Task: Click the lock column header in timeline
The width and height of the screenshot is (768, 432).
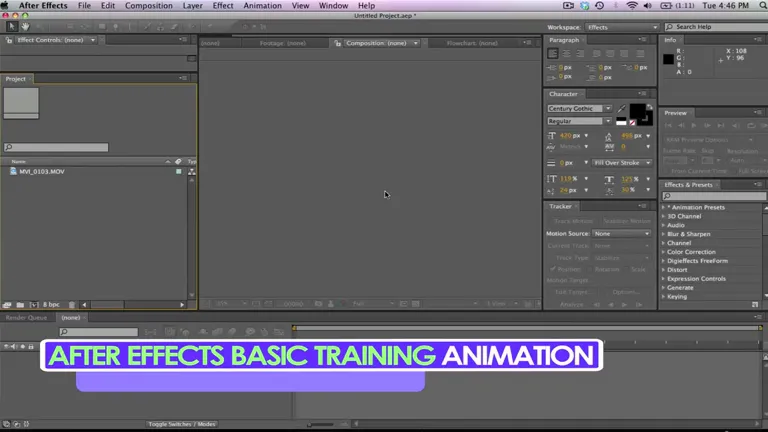Action: pyautogui.click(x=31, y=346)
